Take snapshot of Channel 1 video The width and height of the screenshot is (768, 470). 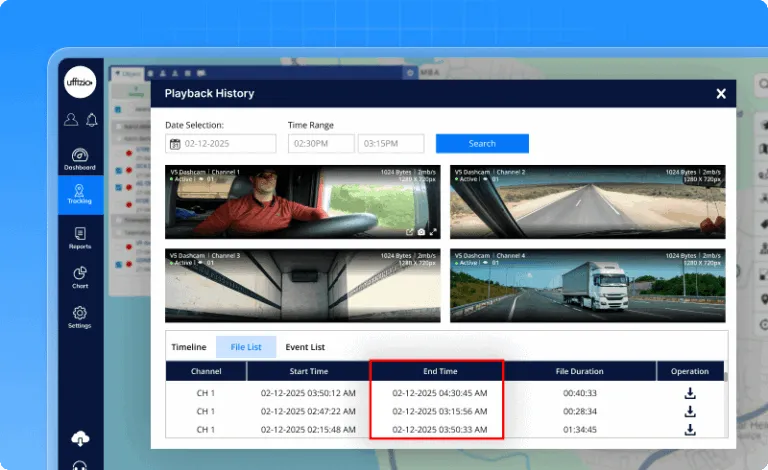[x=422, y=232]
